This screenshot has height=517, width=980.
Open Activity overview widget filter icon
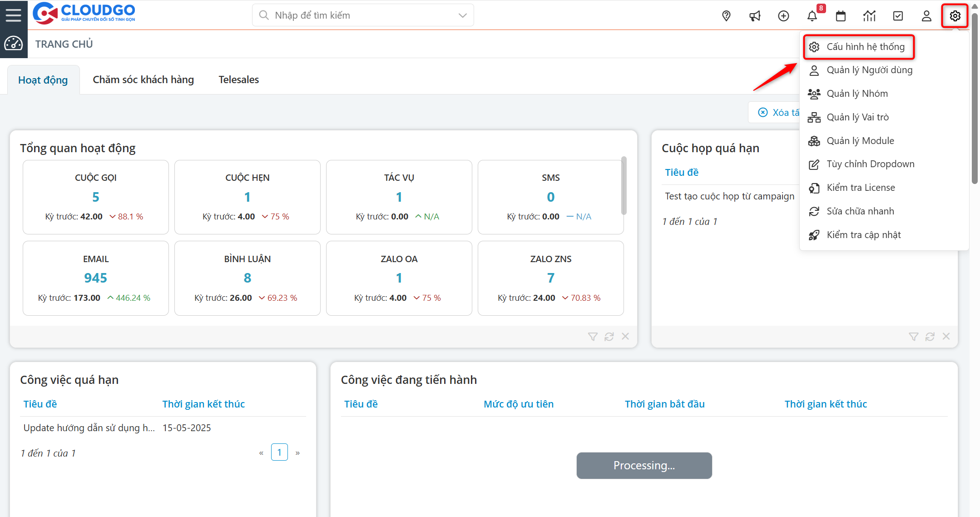click(593, 337)
